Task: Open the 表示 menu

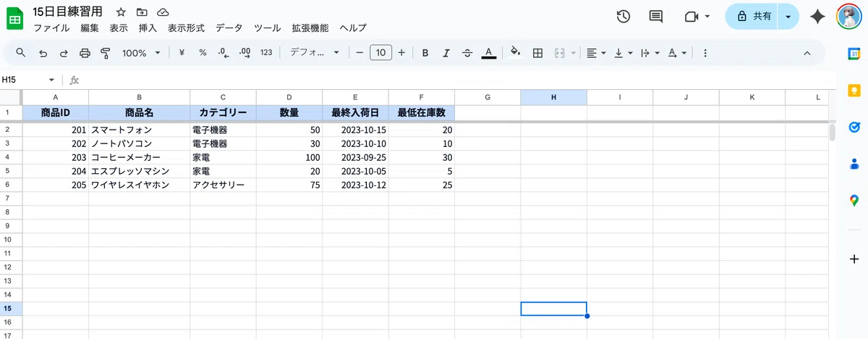Action: 119,28
